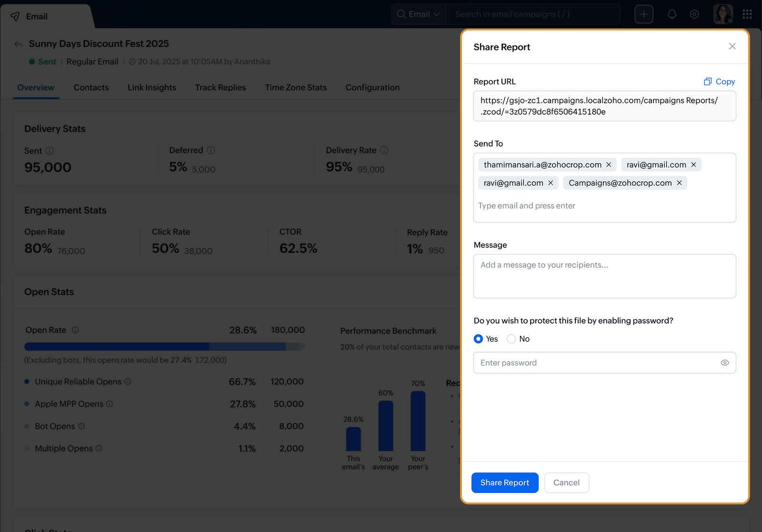762x532 pixels.
Task: Click the Copy icon for Report URL
Action: [708, 81]
